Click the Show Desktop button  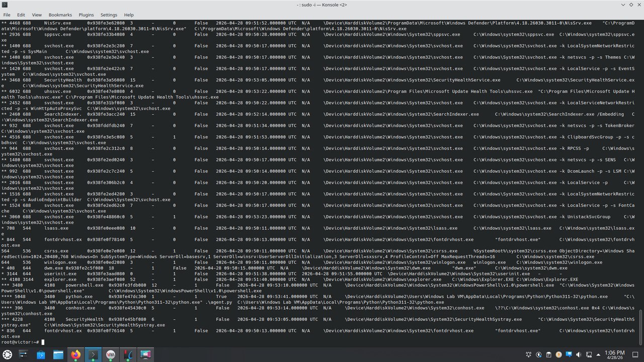coord(635,355)
